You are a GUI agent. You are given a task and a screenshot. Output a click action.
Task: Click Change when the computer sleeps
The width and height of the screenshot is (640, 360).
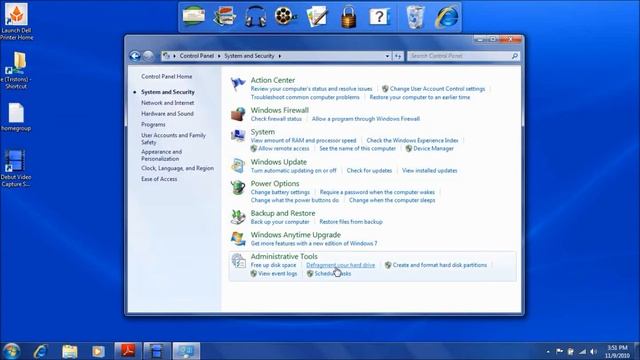pyautogui.click(x=392, y=200)
